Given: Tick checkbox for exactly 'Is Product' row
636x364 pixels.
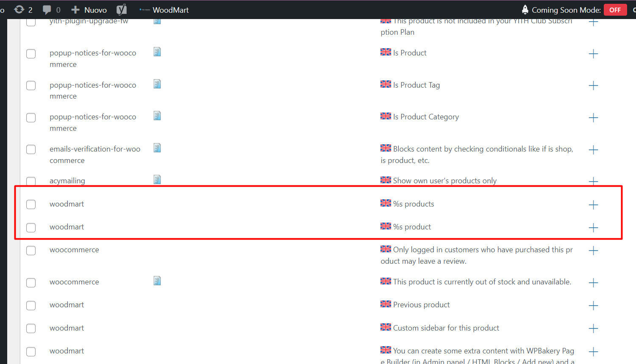Looking at the screenshot, I should [x=31, y=54].
